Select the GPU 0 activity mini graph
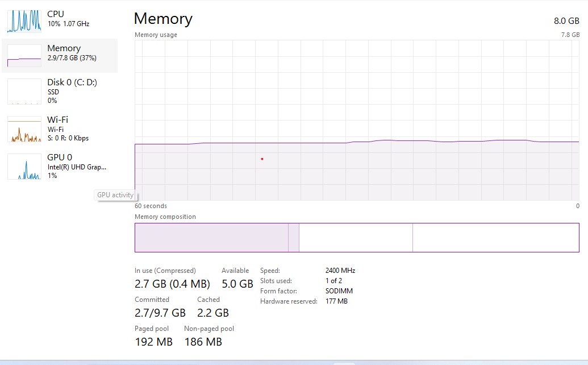Image resolution: width=588 pixels, height=365 pixels. (x=24, y=167)
